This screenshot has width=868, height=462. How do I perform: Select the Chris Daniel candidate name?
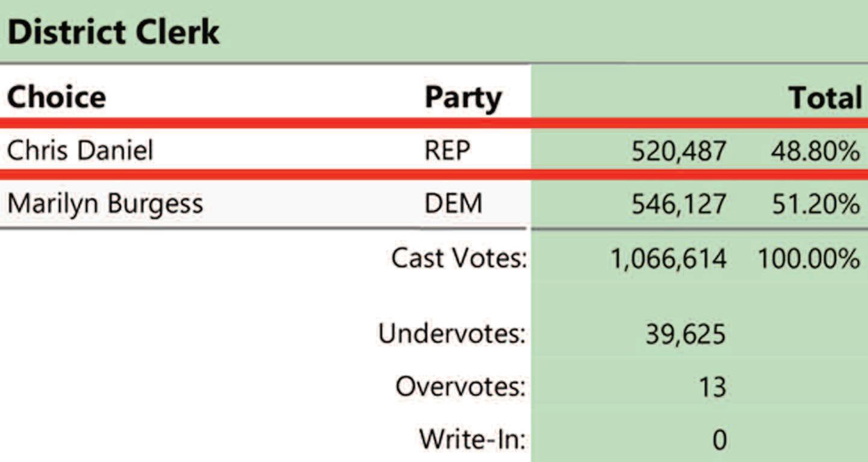pos(80,150)
